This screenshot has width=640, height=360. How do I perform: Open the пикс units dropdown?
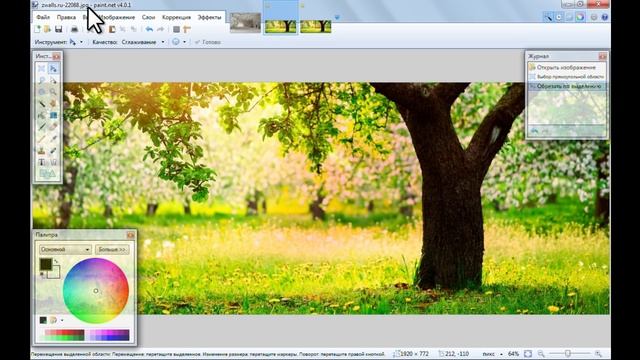pyautogui.click(x=492, y=354)
